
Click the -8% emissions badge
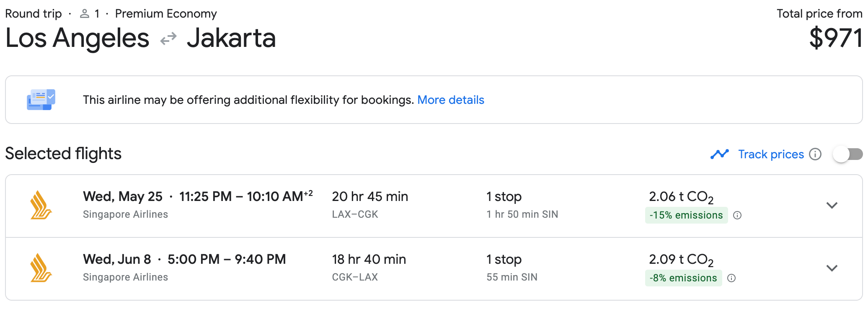pyautogui.click(x=683, y=278)
